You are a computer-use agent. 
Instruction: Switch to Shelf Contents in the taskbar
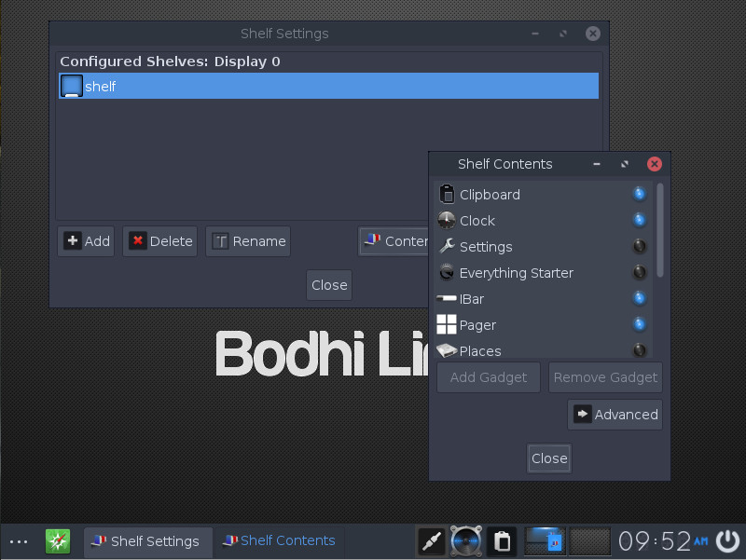pyautogui.click(x=280, y=541)
